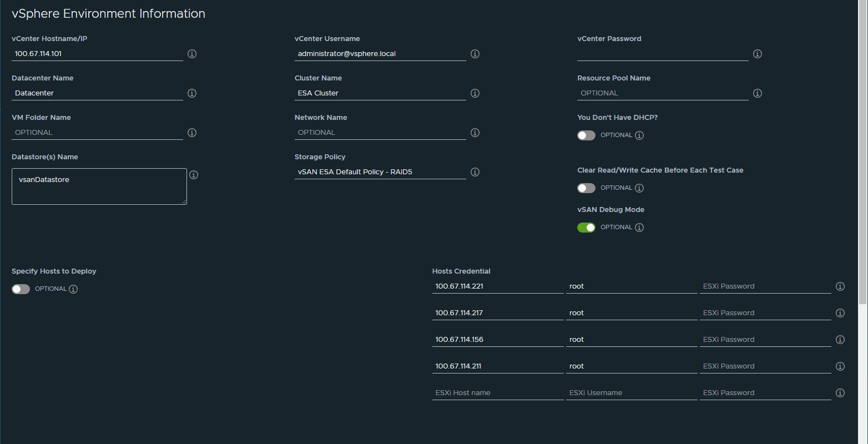Focus the host field showing 100.67.114.211
868x444 pixels.
coord(498,366)
